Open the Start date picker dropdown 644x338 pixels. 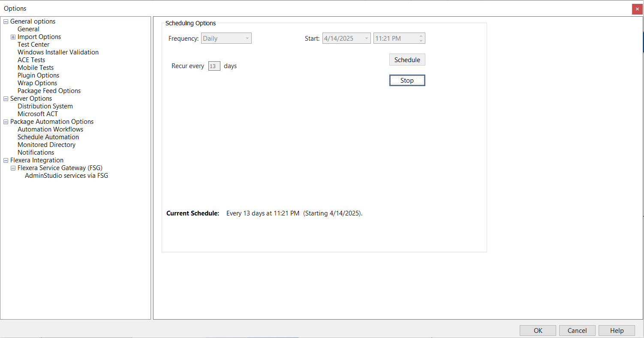point(366,39)
